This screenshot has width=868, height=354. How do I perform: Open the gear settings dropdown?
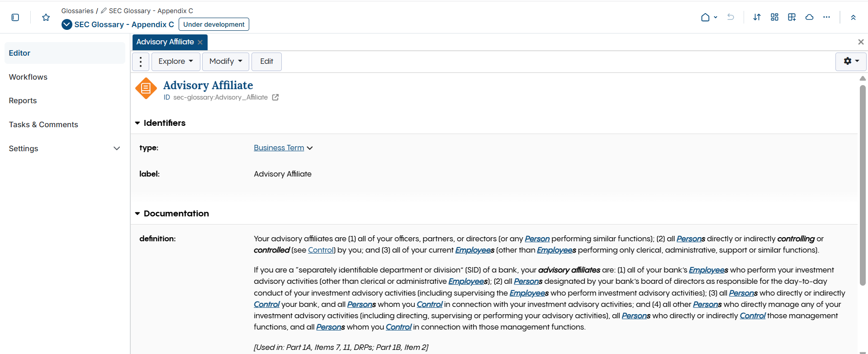pyautogui.click(x=851, y=61)
